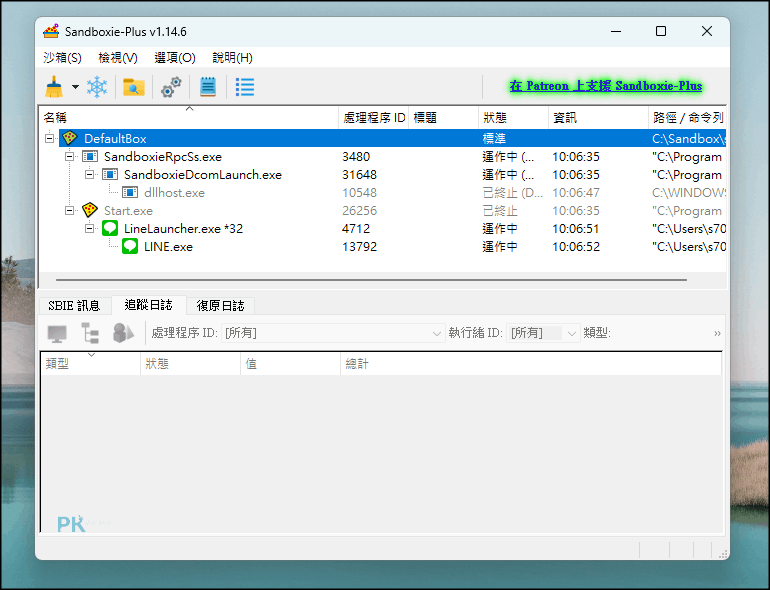The height and width of the screenshot is (590, 770).
Task: Open the 沙箱(S) menu
Action: click(62, 57)
